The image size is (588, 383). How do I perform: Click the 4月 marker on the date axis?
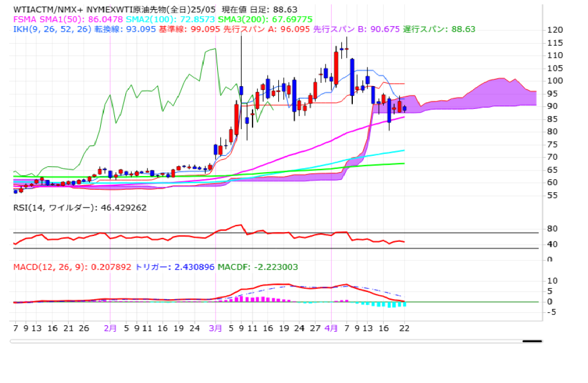pyautogui.click(x=331, y=329)
